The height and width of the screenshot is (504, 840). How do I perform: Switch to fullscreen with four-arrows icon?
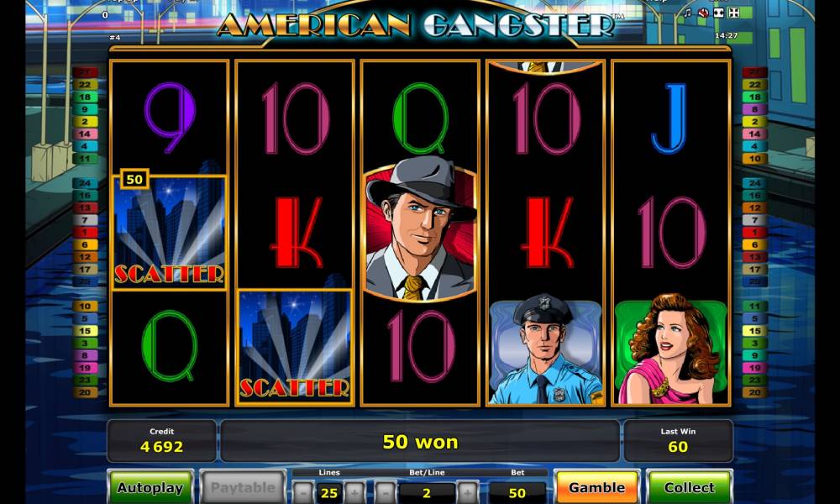(x=734, y=13)
